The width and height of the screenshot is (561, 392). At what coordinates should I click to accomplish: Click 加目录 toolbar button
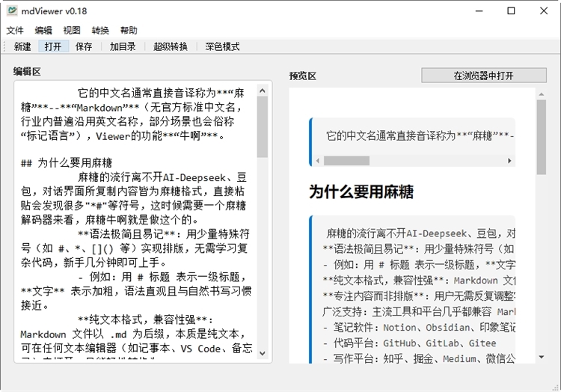(x=123, y=46)
